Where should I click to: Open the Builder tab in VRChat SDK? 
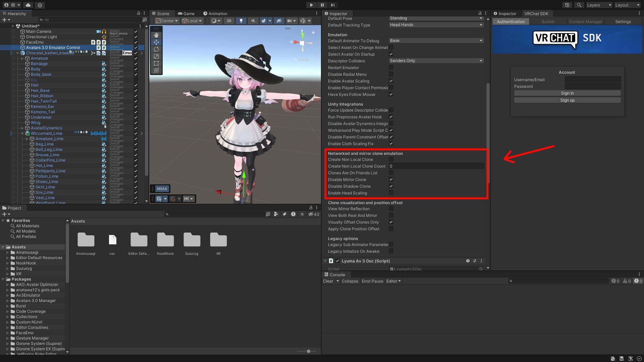[548, 21]
